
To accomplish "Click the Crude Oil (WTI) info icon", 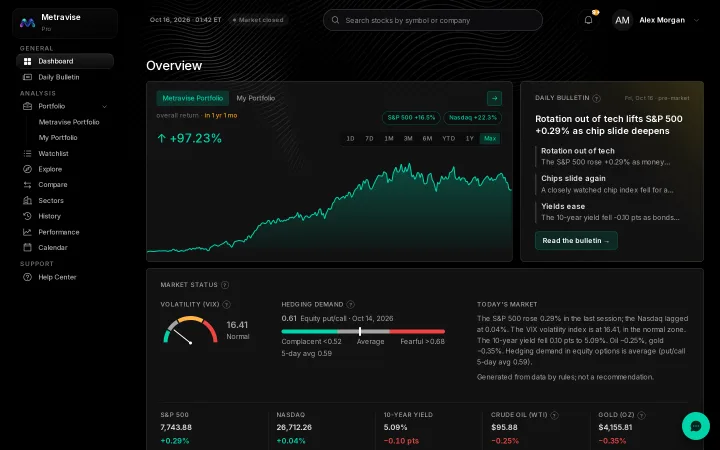I will (554, 415).
